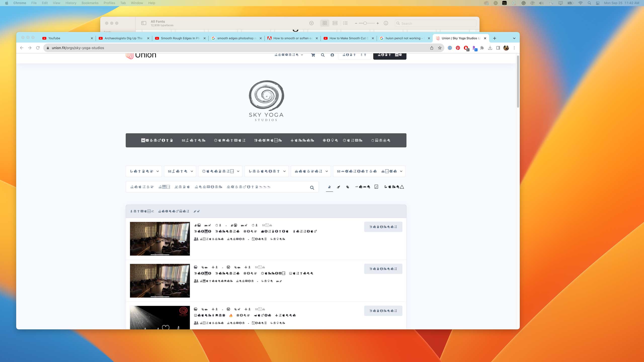This screenshot has width=644, height=362.
Task: Switch to the Archaeologists Dig Up tab
Action: [x=123, y=38]
